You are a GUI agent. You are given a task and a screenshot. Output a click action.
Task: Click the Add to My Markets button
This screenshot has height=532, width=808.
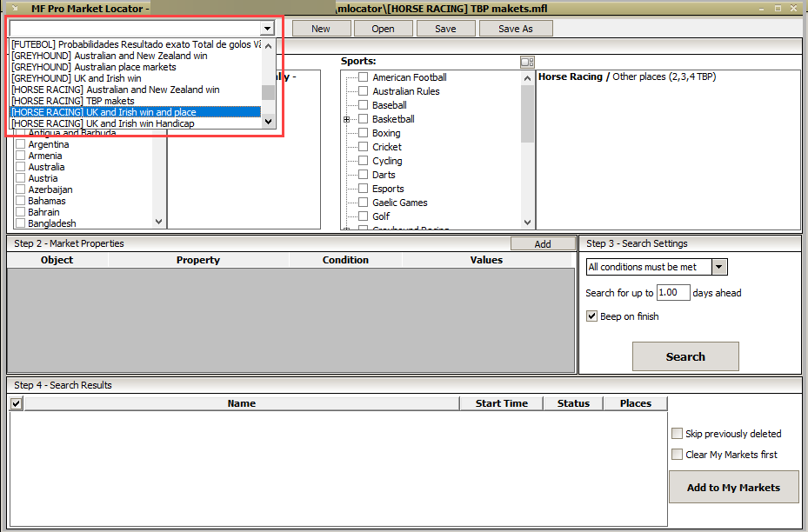732,487
